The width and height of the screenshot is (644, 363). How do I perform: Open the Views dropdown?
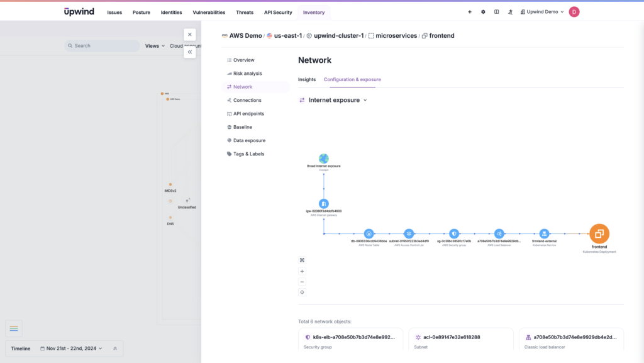click(x=153, y=45)
